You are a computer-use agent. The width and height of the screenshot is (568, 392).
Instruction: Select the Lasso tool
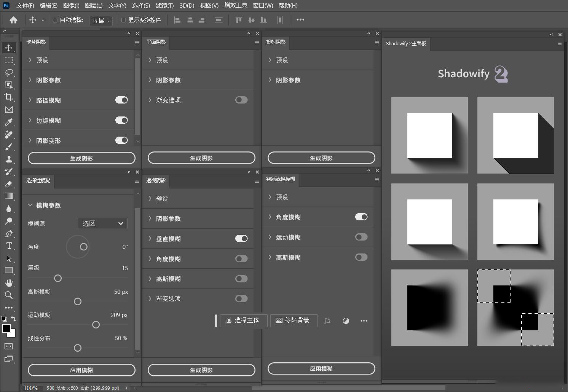click(x=9, y=72)
